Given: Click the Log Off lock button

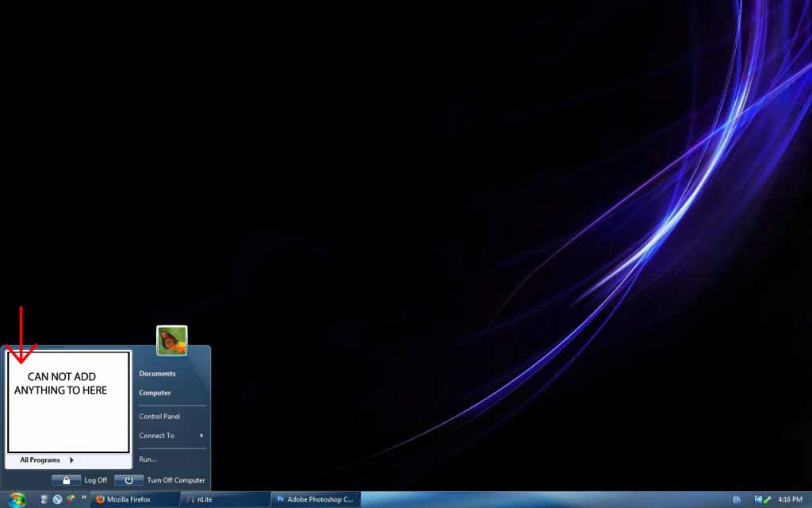Looking at the screenshot, I should 67,480.
